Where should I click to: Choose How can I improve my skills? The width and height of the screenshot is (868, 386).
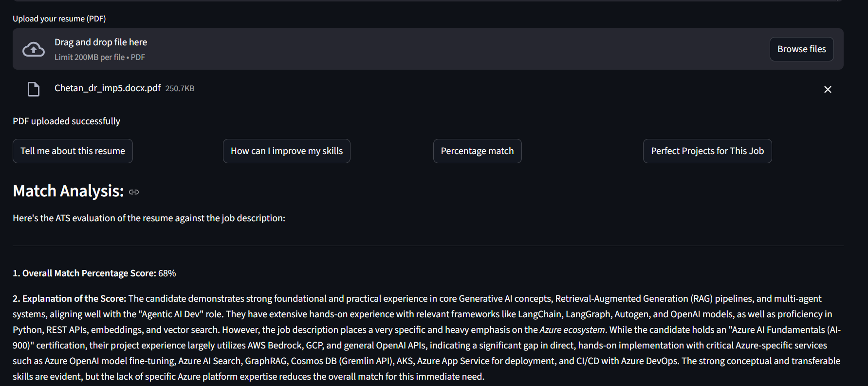pos(287,151)
